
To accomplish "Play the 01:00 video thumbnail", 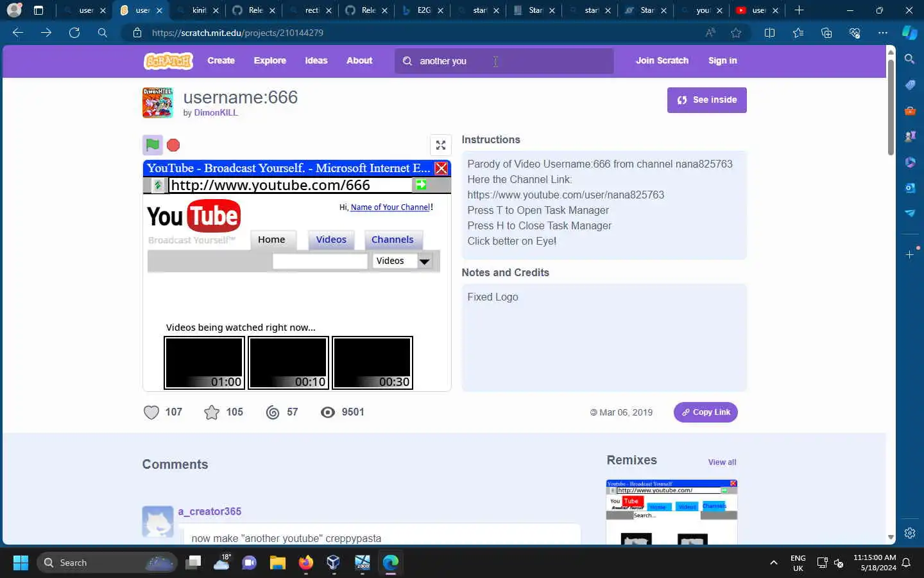I will click(x=204, y=363).
